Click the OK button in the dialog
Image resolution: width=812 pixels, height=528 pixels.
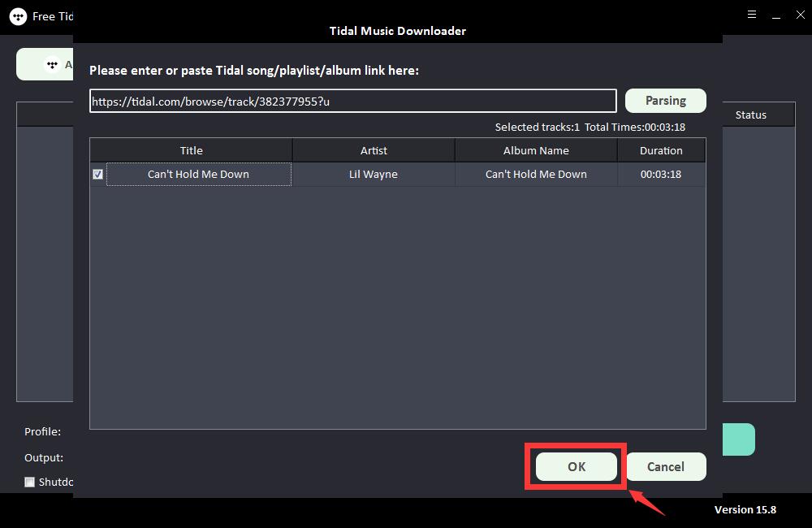tap(576, 466)
